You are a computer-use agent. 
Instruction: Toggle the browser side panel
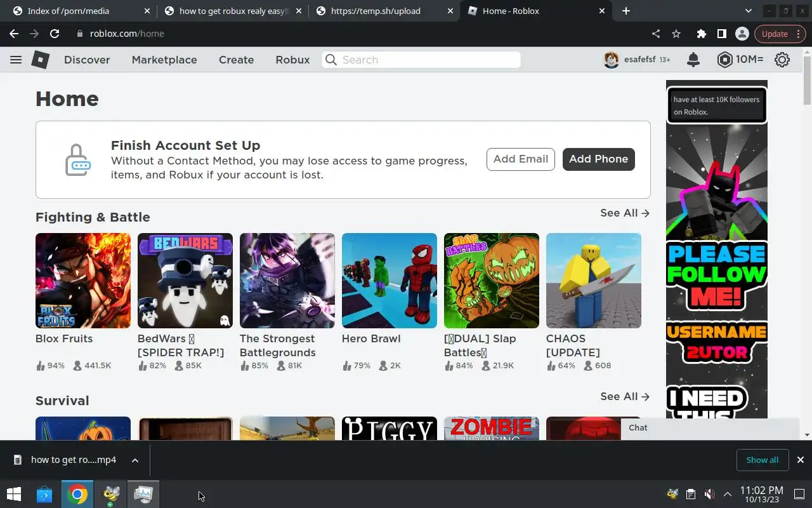(721, 34)
